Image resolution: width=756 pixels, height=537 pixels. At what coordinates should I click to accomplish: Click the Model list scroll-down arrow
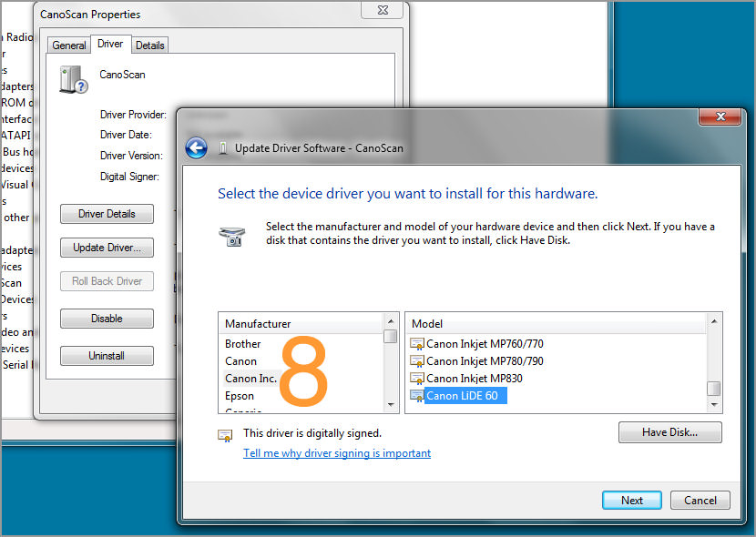(x=714, y=405)
